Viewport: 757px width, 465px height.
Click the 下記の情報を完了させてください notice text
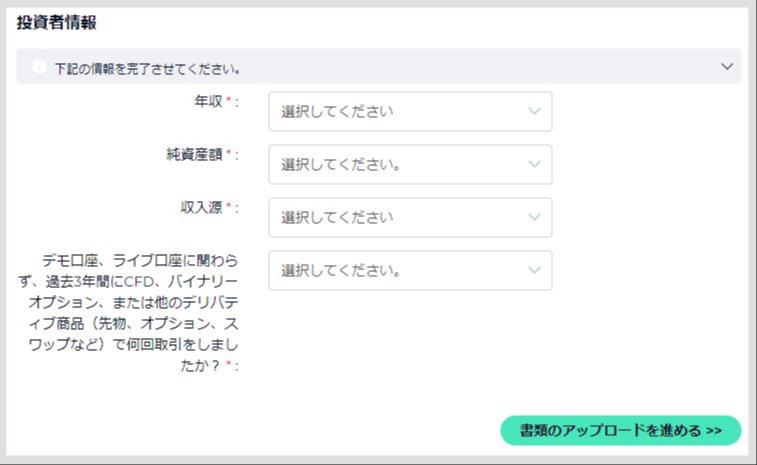[147, 69]
